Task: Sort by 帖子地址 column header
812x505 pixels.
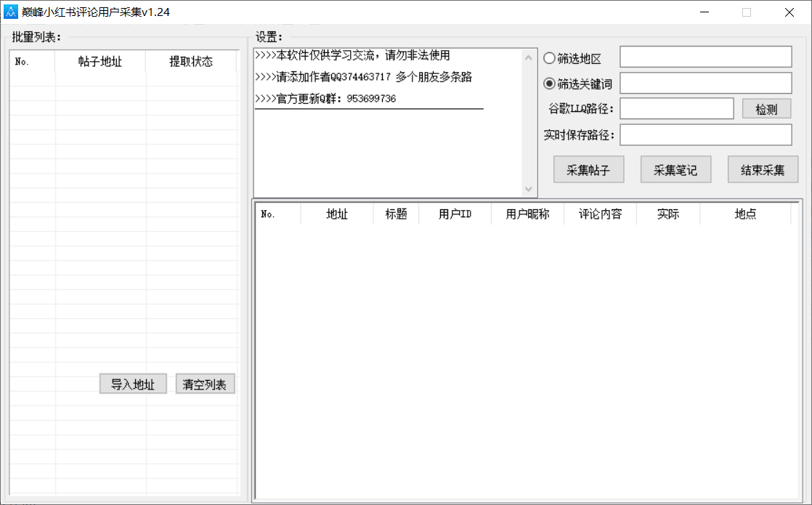Action: point(100,62)
